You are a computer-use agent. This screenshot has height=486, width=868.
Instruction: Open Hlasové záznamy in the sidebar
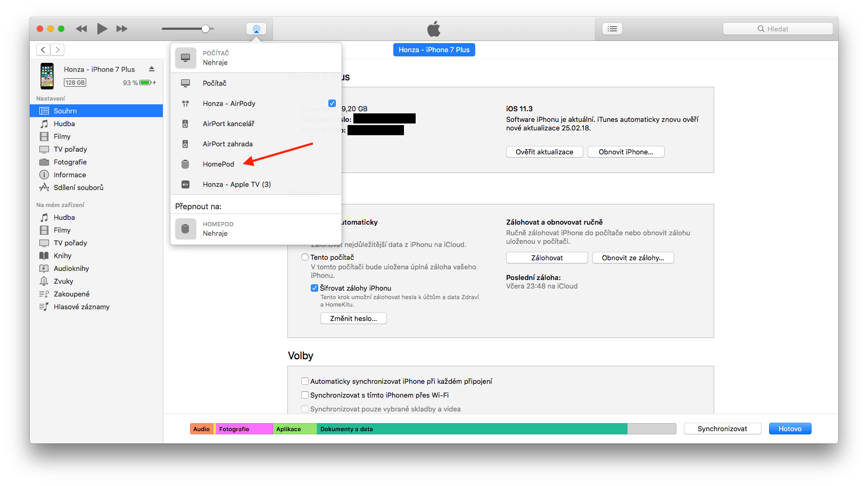coord(96,307)
